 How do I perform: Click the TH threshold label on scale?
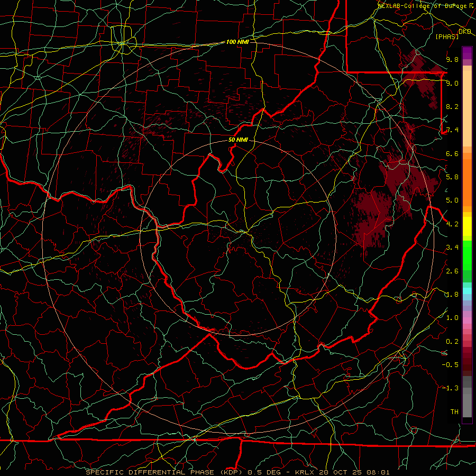454,412
